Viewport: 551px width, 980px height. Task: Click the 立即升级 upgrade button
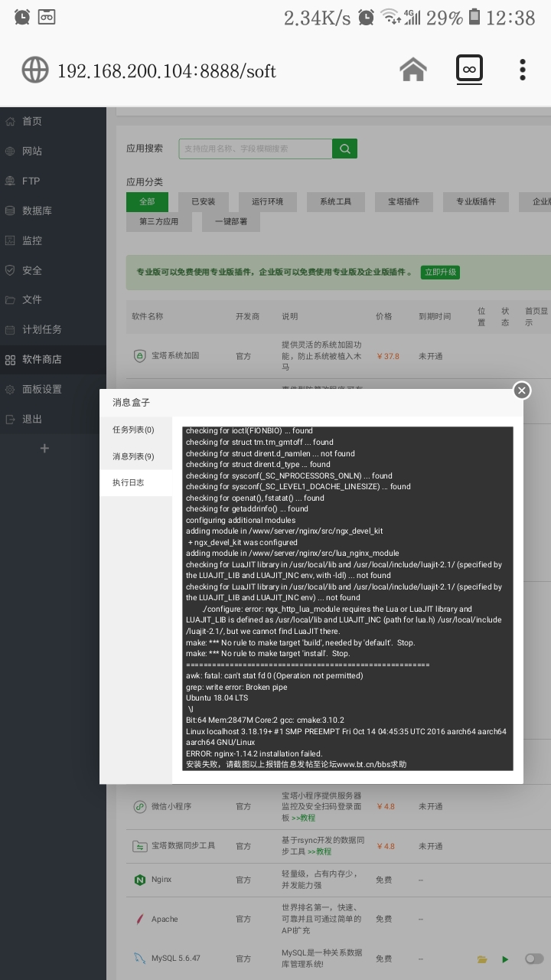coord(440,272)
